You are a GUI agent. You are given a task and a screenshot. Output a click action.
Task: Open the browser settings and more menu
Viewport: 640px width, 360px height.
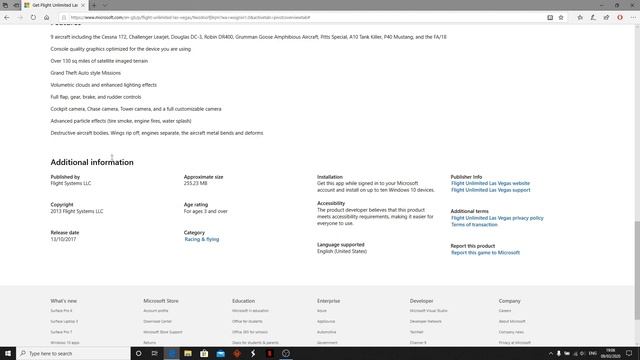tap(633, 18)
